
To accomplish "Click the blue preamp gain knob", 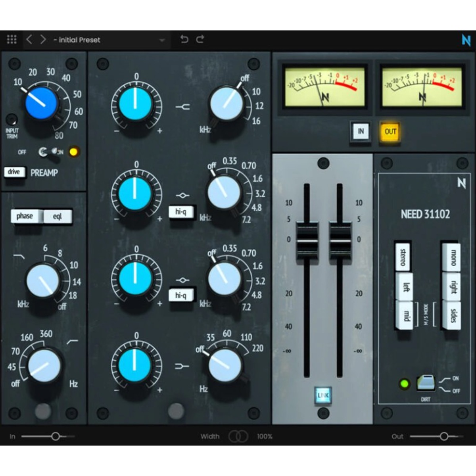I will coord(41,103).
